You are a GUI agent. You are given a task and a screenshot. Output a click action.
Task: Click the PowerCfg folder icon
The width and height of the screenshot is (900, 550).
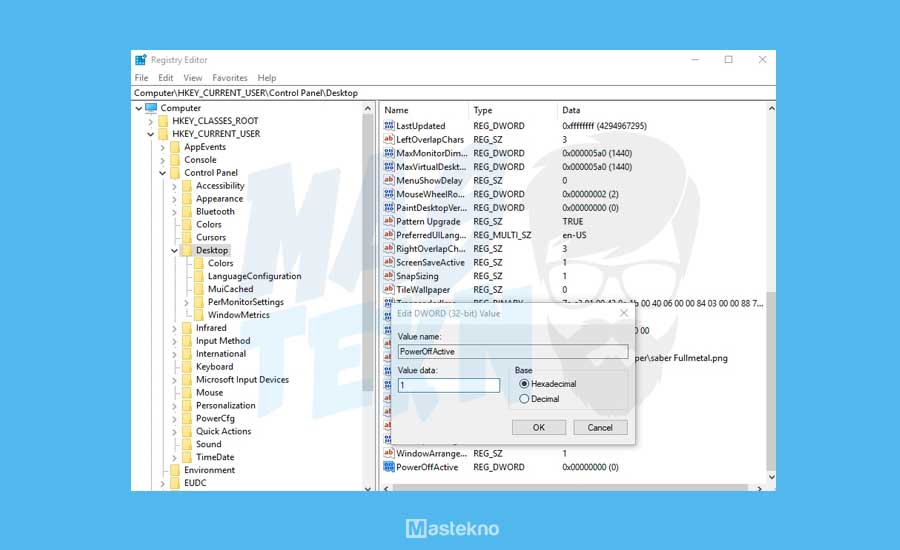point(187,418)
